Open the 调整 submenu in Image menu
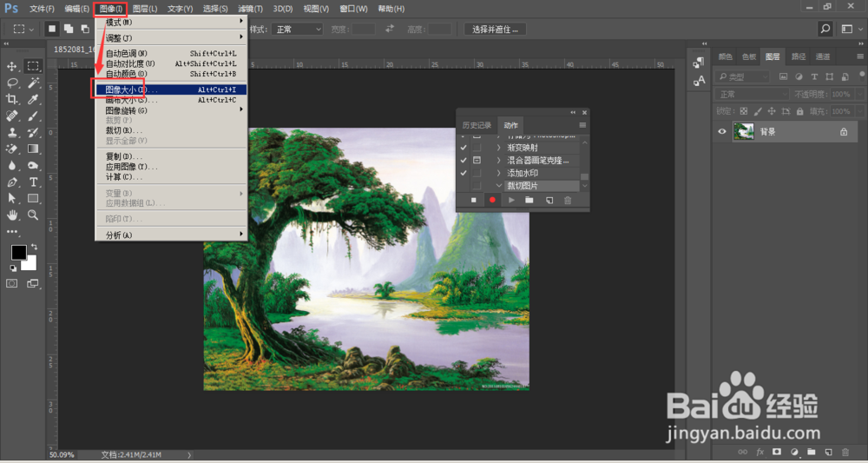Viewport: 868px width, 463px height. 172,37
